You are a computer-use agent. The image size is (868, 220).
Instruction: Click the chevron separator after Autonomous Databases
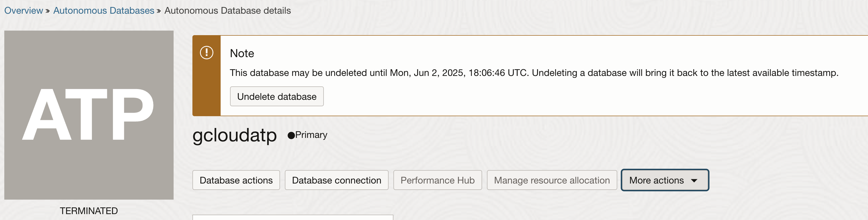159,11
